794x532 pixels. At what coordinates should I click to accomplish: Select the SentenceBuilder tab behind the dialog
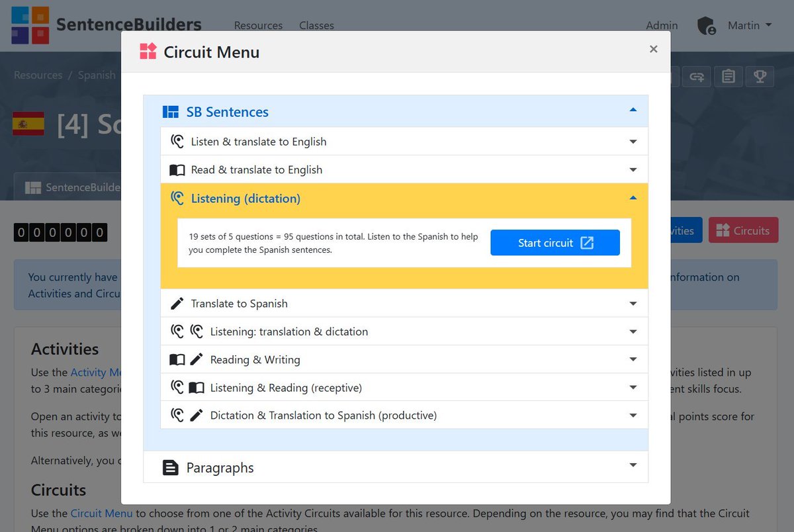68,187
